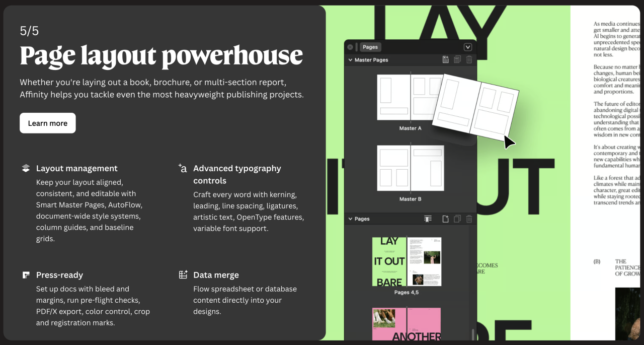
Task: Click duplicate icon in Master Pages header
Action: click(x=457, y=60)
